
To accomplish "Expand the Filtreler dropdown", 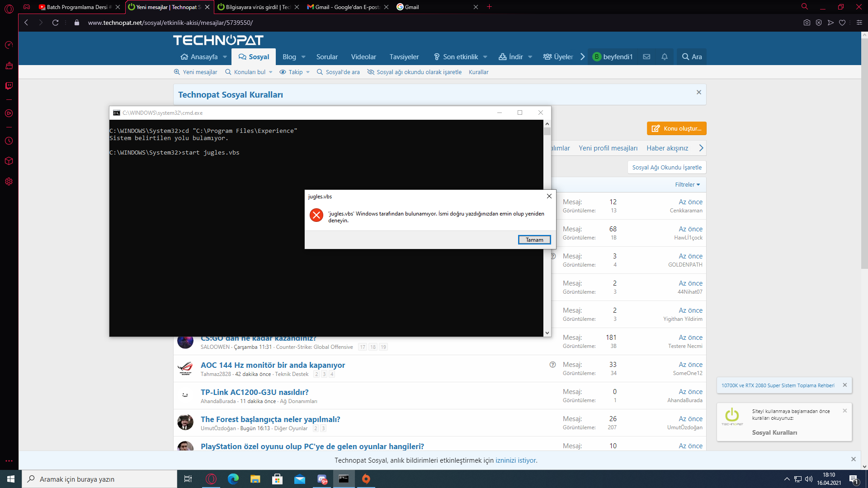I will coord(687,184).
